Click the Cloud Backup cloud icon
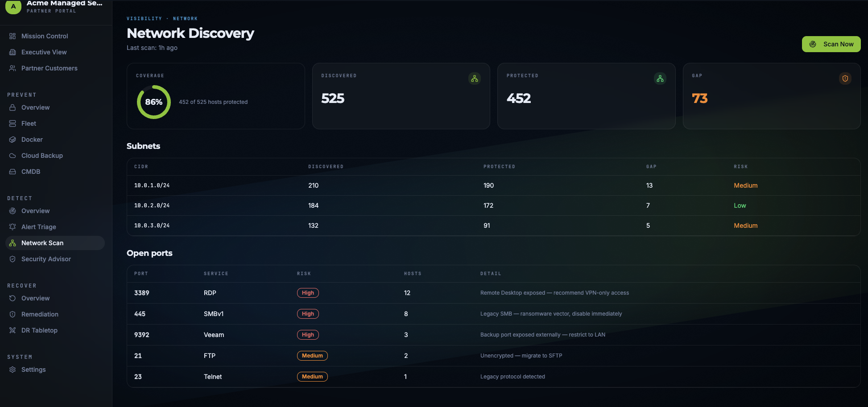The height and width of the screenshot is (407, 868). click(x=12, y=156)
